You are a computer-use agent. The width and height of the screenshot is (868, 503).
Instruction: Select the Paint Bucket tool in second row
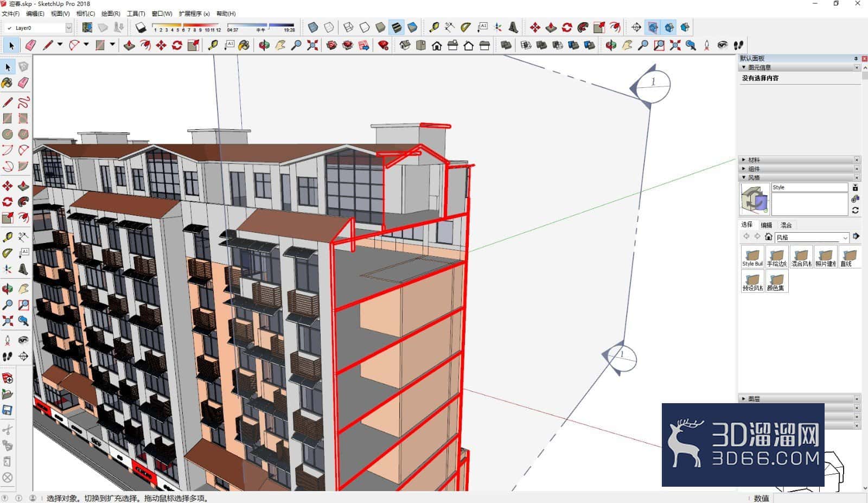pyautogui.click(x=244, y=45)
